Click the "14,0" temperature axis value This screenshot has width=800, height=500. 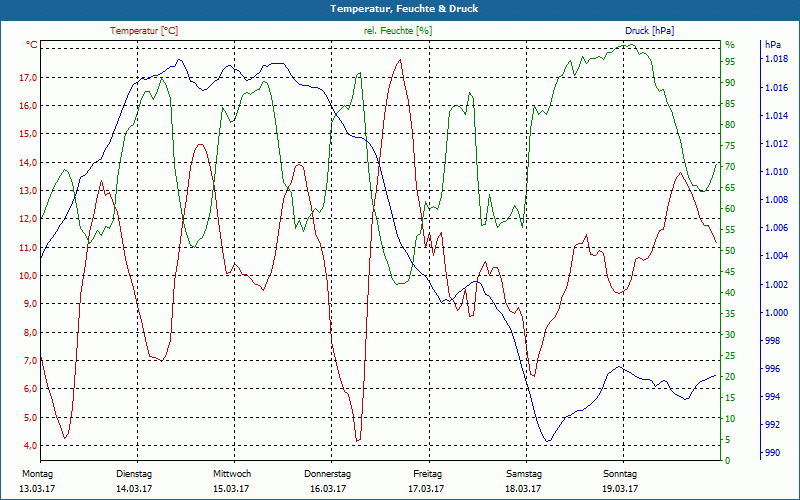tap(29, 162)
